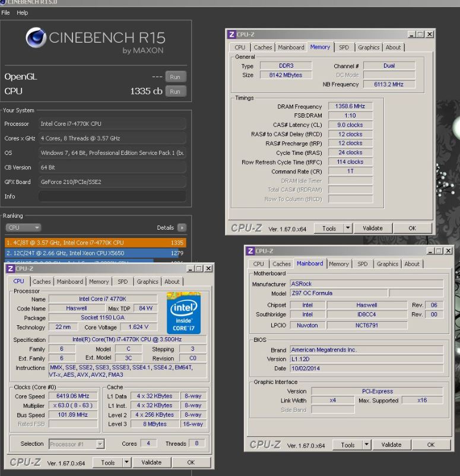Click the Z97 OC Formula model field
460x476 pixels.
[339, 293]
